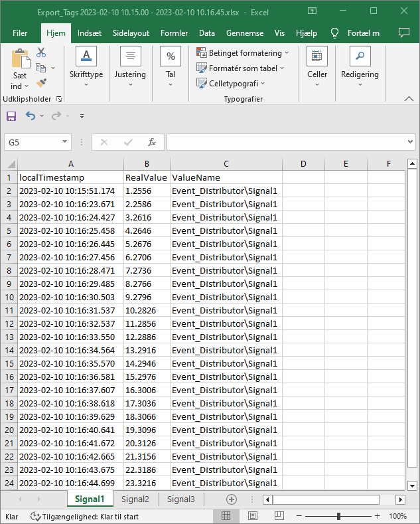Image resolution: width=420 pixels, height=524 pixels.
Task: Open the Redigering search group
Action: point(360,68)
